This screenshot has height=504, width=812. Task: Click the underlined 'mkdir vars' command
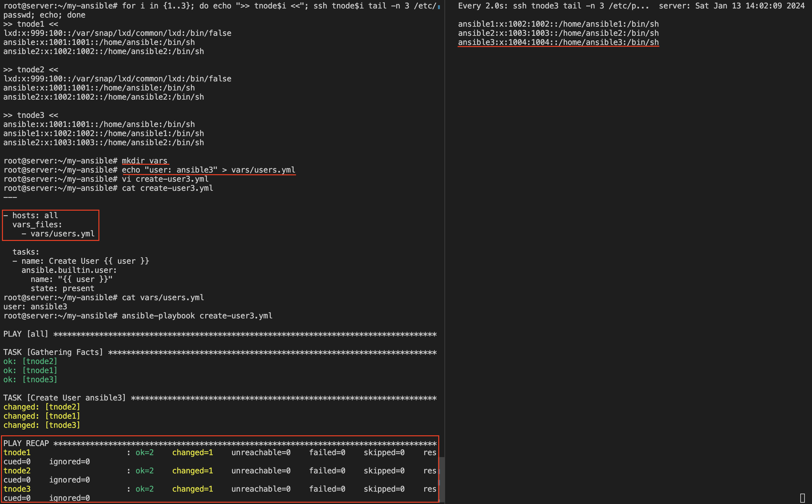click(144, 161)
